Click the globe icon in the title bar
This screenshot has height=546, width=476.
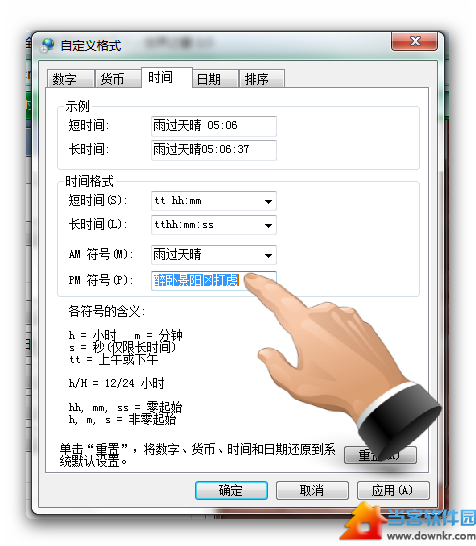pos(47,46)
